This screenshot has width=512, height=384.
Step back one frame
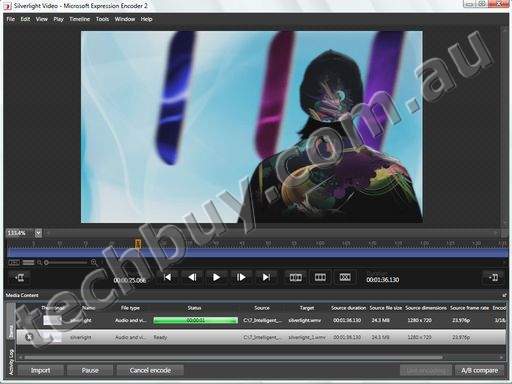pos(192,277)
